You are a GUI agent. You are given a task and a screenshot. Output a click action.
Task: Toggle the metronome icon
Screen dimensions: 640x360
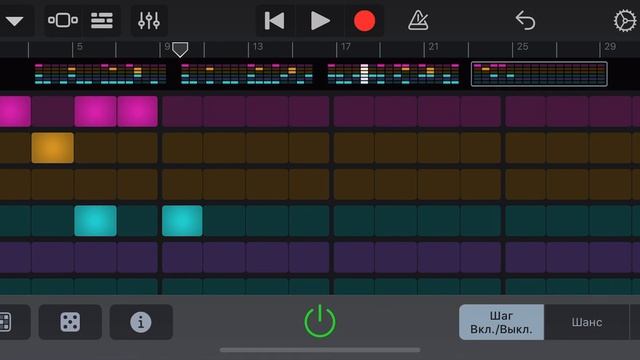tap(418, 20)
